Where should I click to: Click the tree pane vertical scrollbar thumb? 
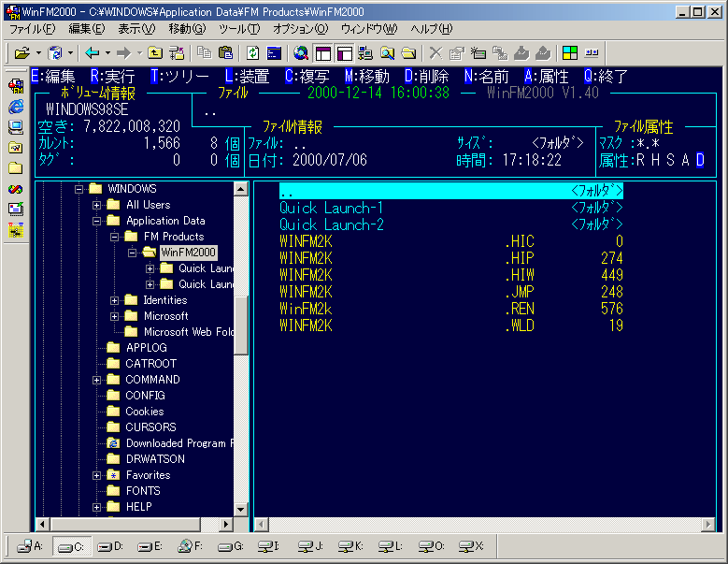[240, 325]
